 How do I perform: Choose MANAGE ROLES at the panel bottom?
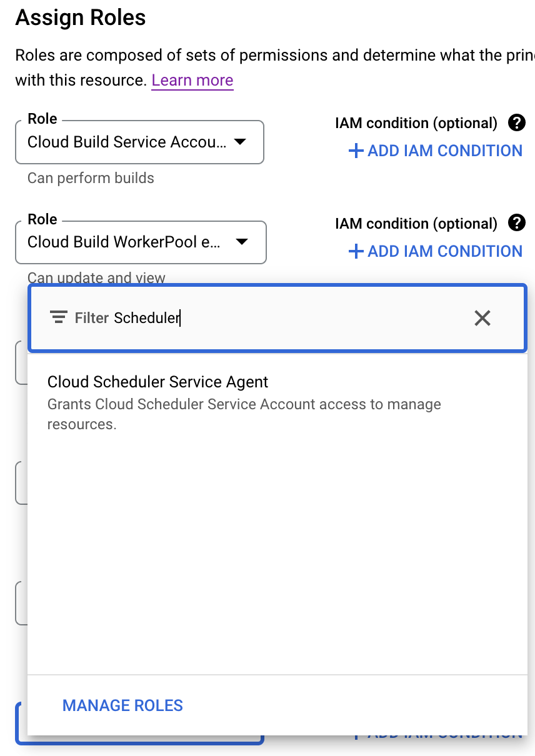click(122, 705)
